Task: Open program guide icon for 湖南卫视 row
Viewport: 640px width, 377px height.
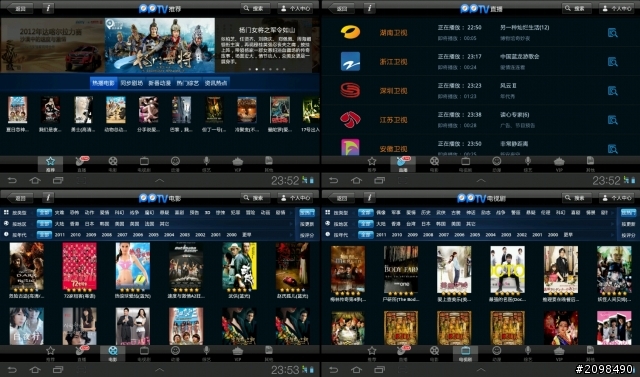Action: pyautogui.click(x=612, y=33)
